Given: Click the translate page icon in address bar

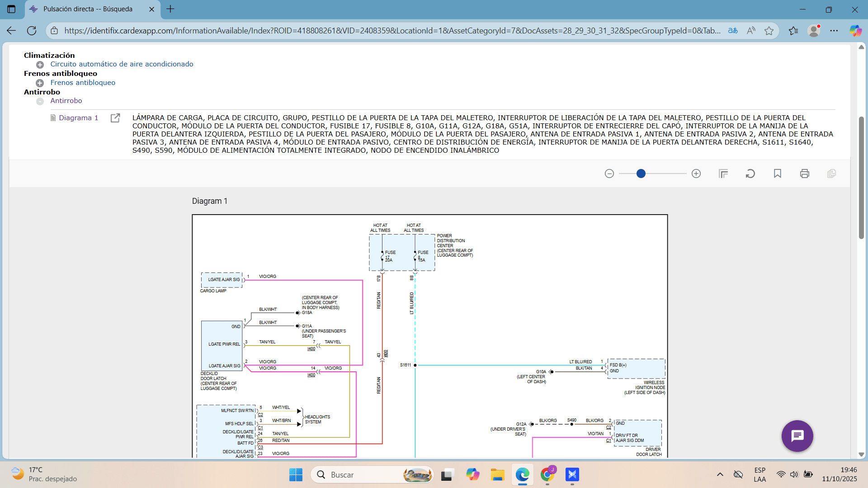Looking at the screenshot, I should 733,30.
